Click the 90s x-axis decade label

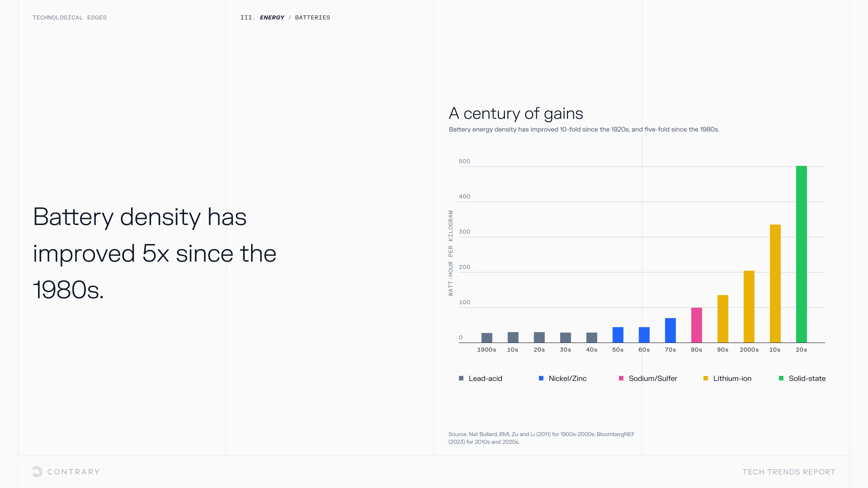(x=722, y=349)
